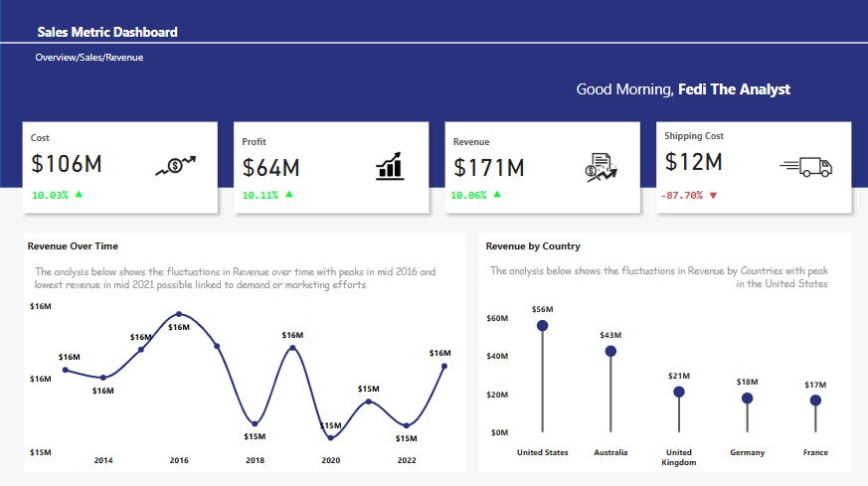Click the Revenue Over Time heading
This screenshot has width=868, height=486.
(x=73, y=246)
